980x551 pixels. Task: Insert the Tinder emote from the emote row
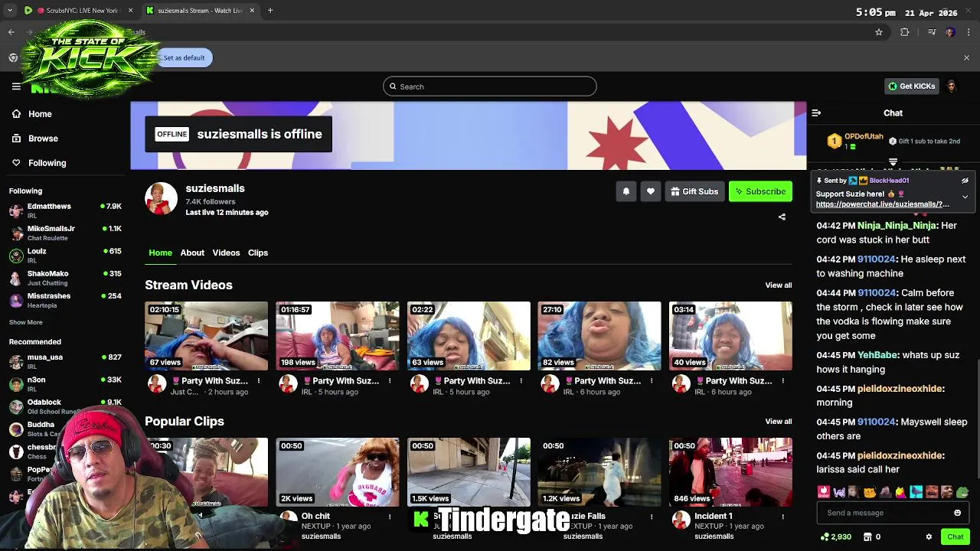(x=823, y=492)
